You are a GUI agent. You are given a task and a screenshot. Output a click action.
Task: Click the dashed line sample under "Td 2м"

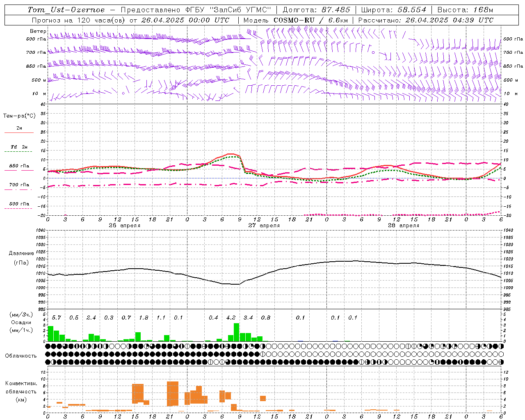[18, 152]
